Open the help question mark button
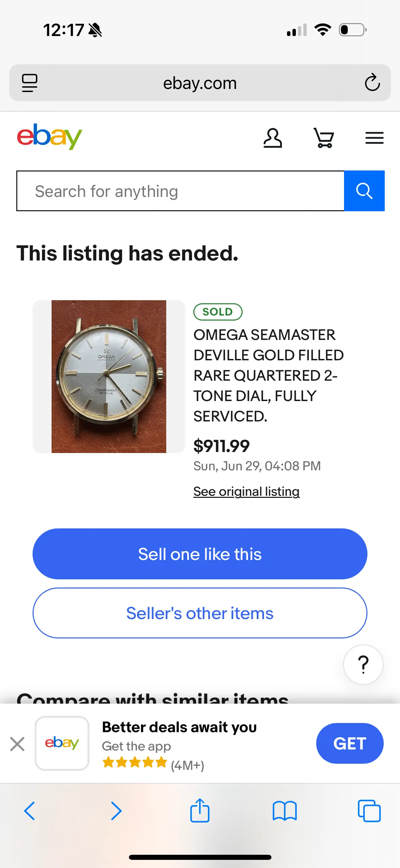This screenshot has height=868, width=400. (363, 664)
